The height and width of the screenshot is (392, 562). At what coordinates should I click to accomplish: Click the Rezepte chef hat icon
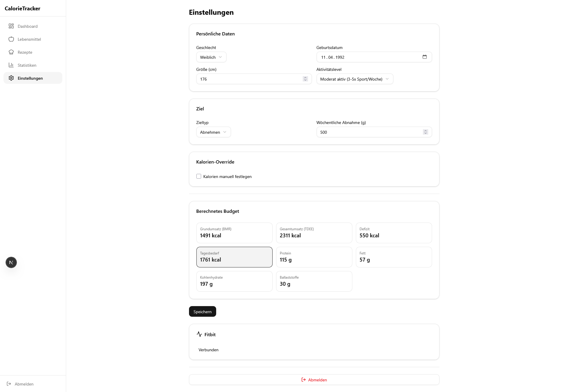[x=11, y=52]
